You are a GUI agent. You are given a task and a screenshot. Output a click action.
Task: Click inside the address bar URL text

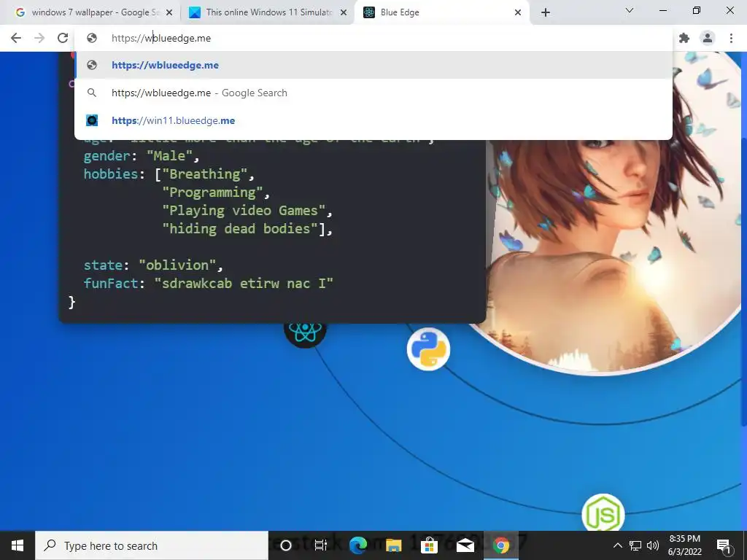(x=161, y=38)
